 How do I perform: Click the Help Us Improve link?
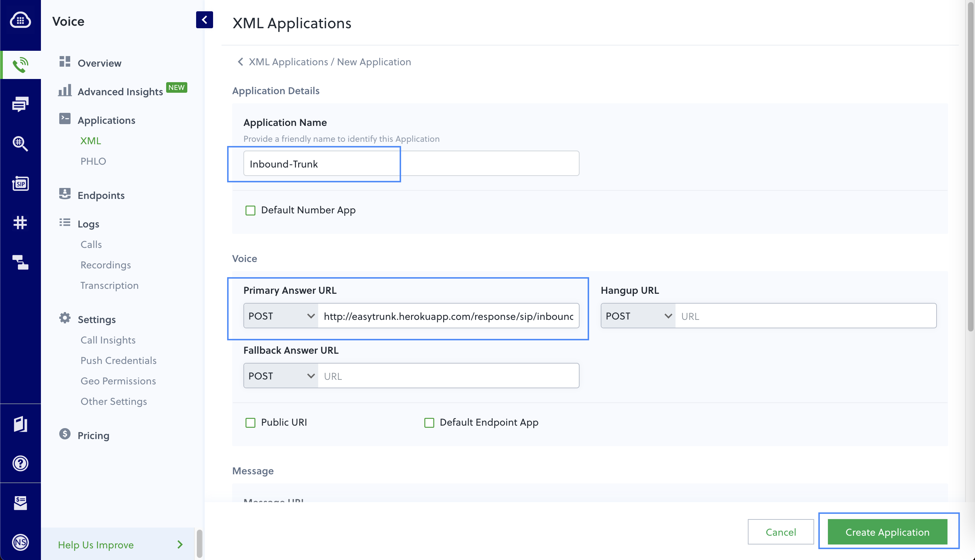click(x=96, y=545)
